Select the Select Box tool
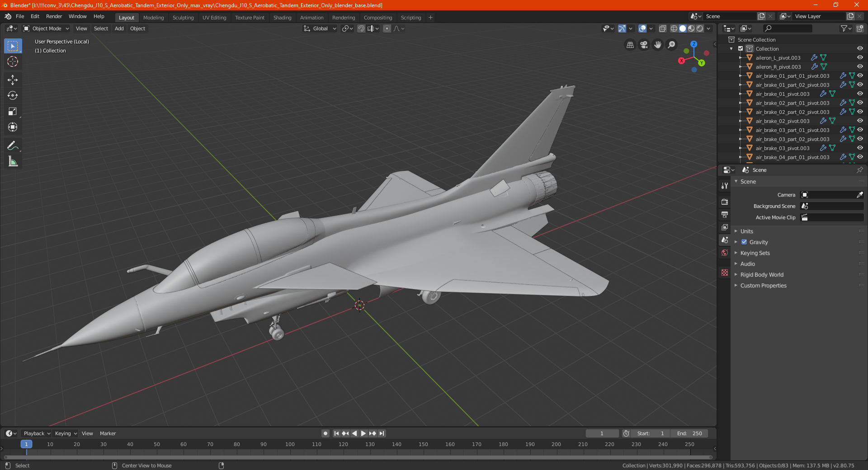The width and height of the screenshot is (868, 470). coord(13,46)
